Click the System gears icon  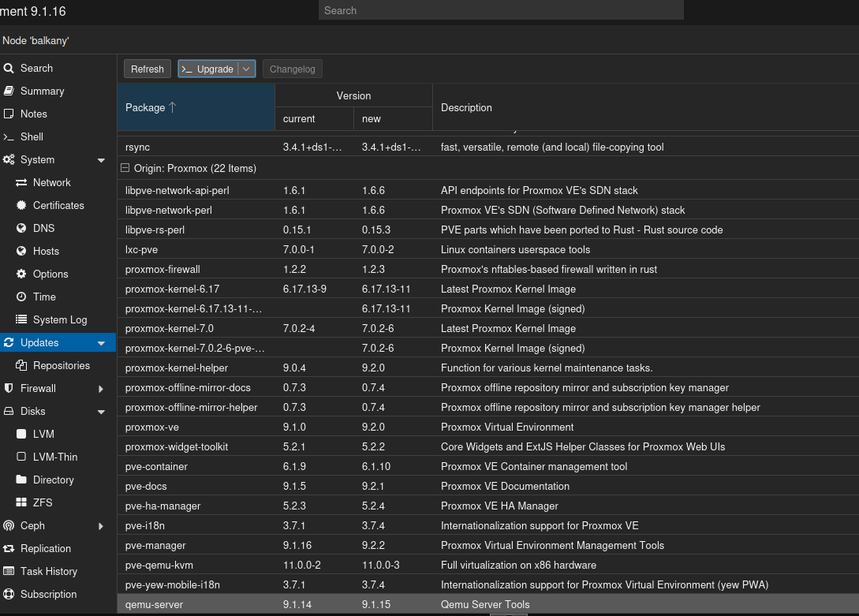[9, 160]
